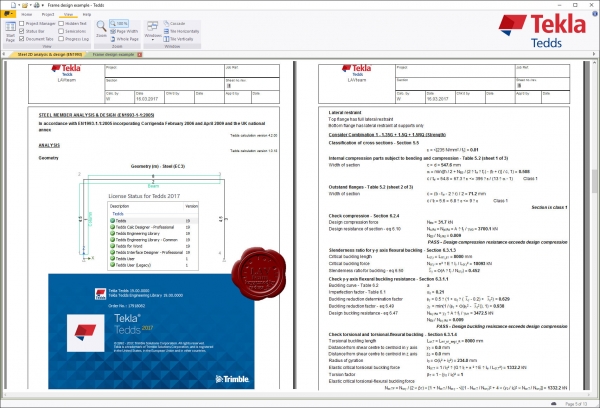The image size is (600, 408).
Task: Click the Windows switcher icon
Action: point(153,26)
